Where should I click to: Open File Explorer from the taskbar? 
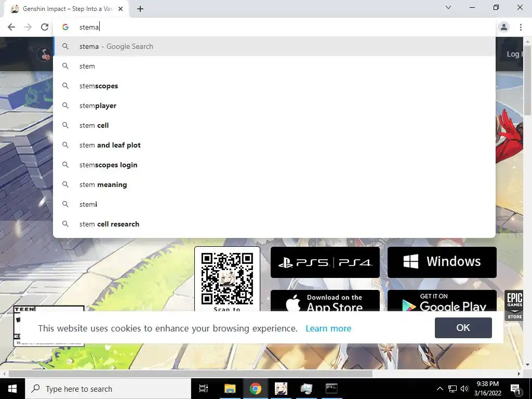tap(230, 389)
